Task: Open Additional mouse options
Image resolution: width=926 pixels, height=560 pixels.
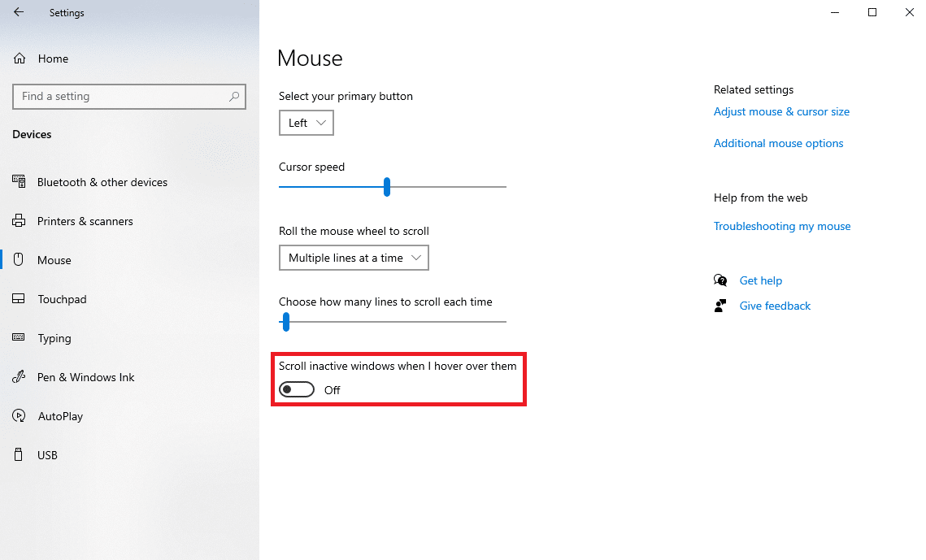Action: [x=777, y=143]
